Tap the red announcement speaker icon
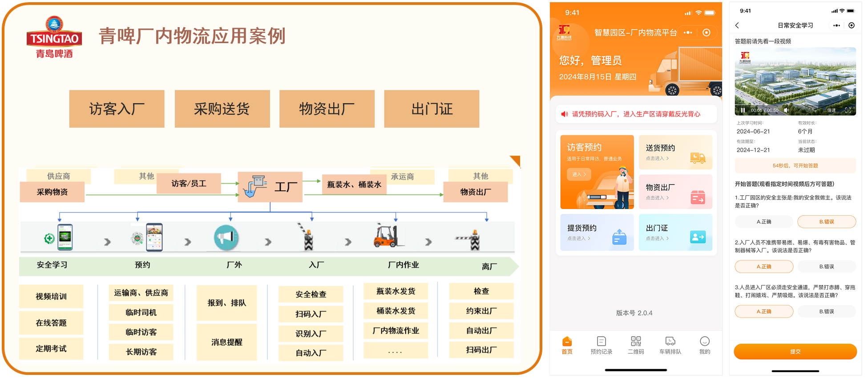Viewport: 868px width, 378px height. tap(565, 114)
